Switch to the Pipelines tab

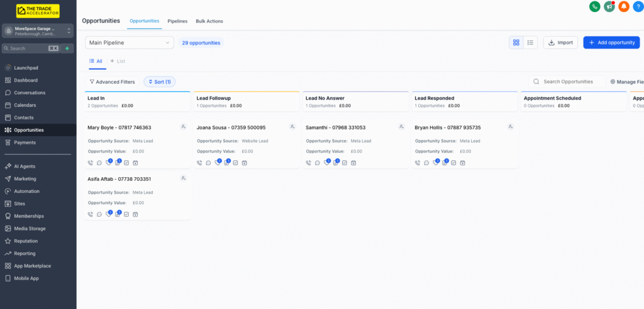[x=177, y=21]
